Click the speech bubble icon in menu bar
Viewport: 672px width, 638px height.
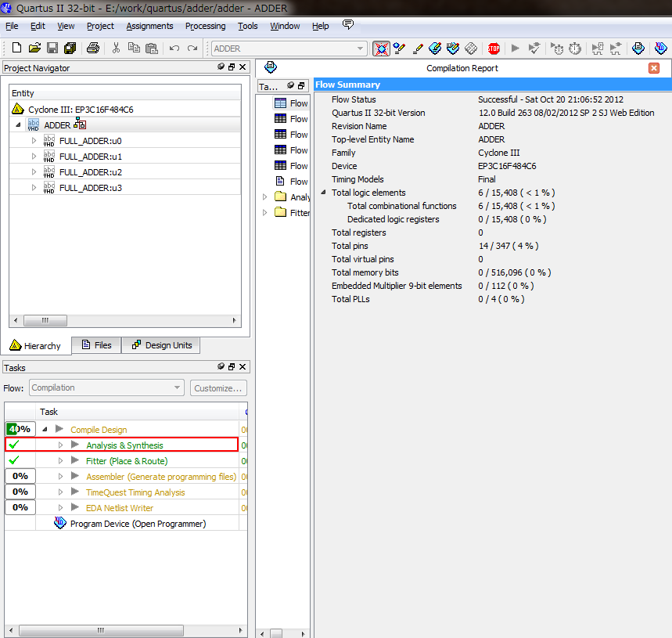[348, 24]
